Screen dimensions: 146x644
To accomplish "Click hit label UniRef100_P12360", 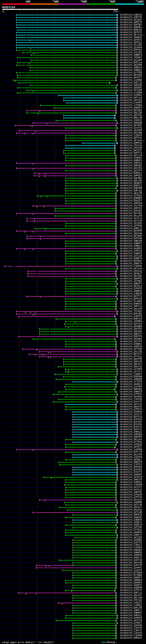I will click(131, 45).
